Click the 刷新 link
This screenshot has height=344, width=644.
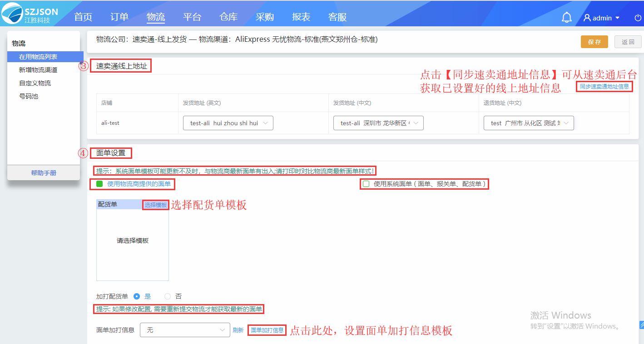tap(238, 330)
